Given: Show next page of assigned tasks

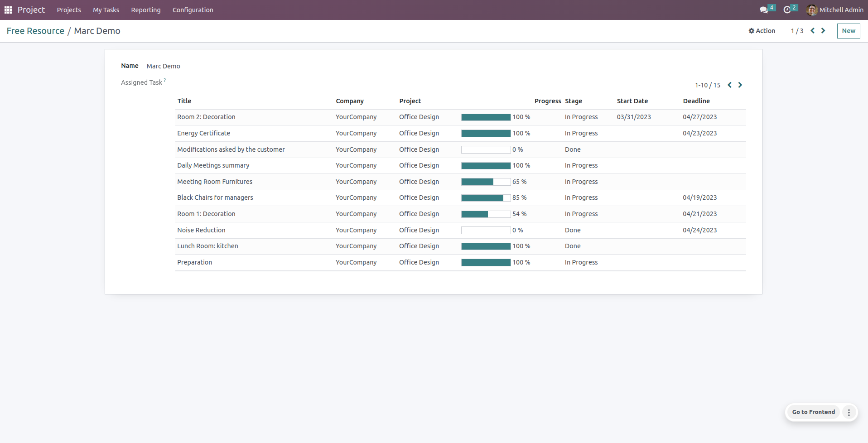Looking at the screenshot, I should click(740, 85).
